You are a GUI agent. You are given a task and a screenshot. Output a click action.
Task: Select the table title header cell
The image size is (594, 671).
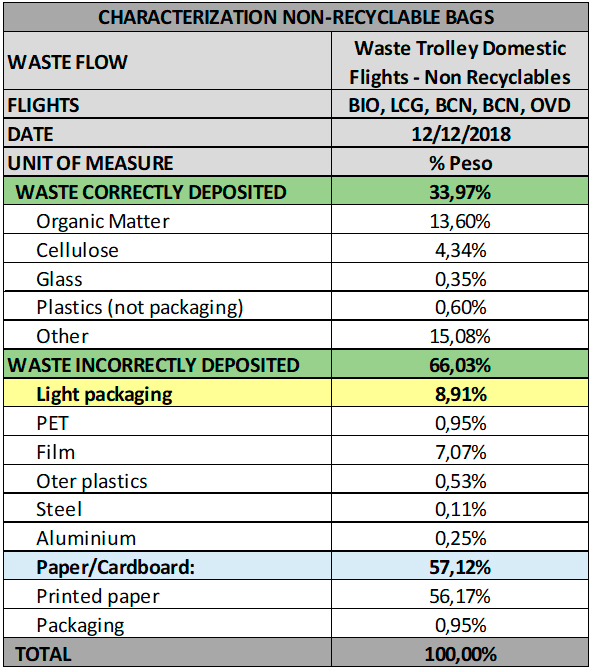click(296, 18)
